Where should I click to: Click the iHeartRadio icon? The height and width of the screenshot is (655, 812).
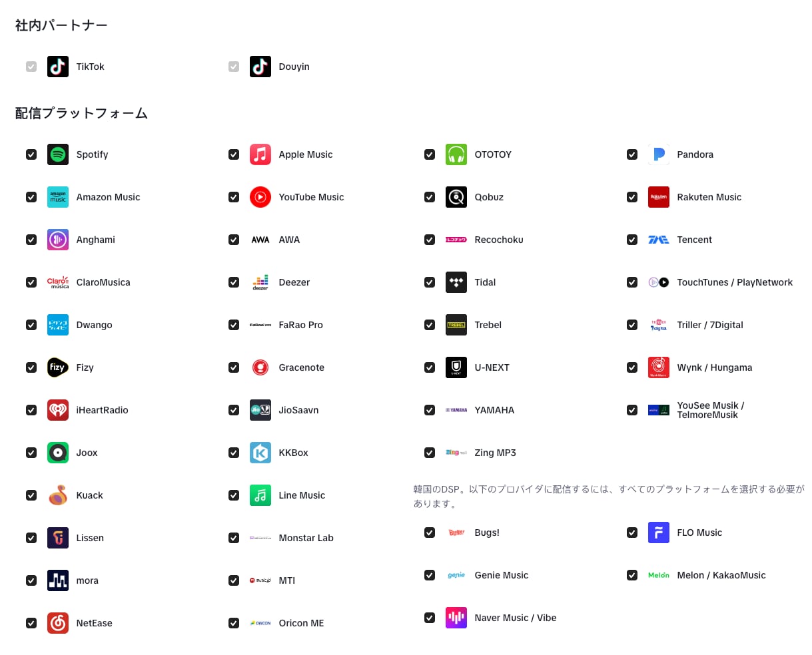pyautogui.click(x=58, y=410)
